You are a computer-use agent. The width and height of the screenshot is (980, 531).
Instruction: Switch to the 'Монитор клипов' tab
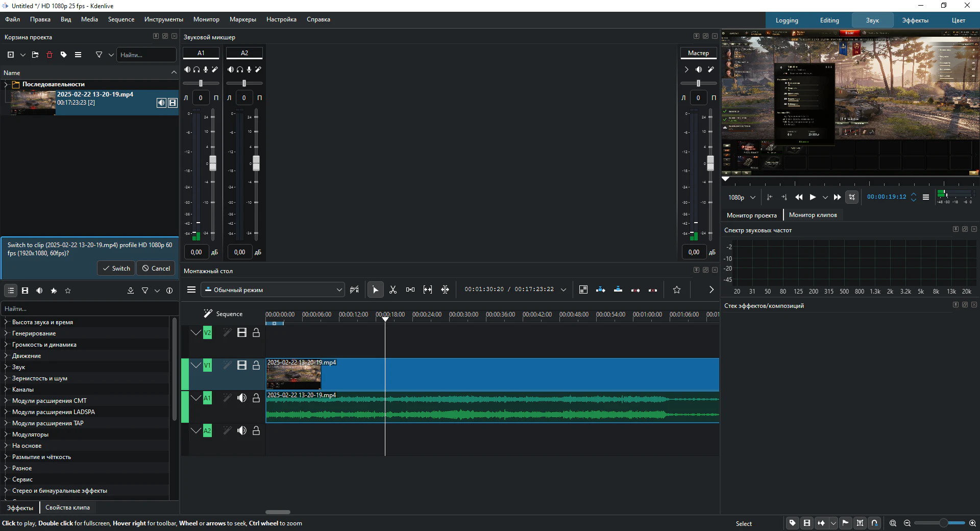pyautogui.click(x=813, y=215)
